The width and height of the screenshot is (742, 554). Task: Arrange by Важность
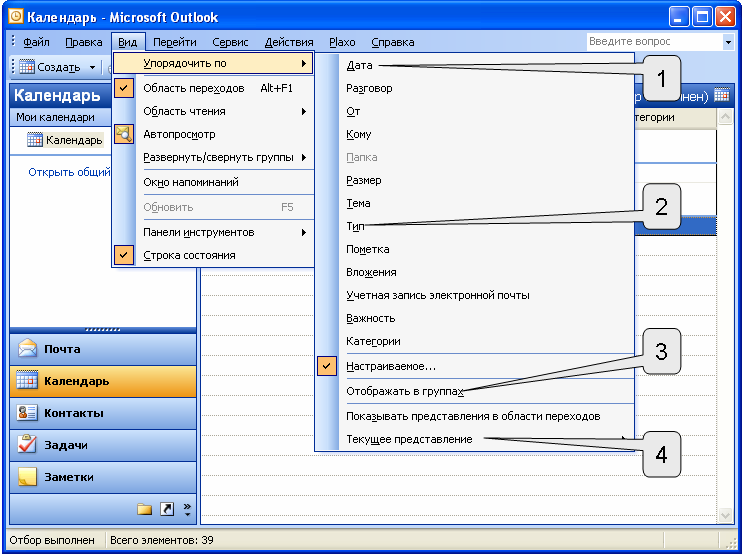pyautogui.click(x=371, y=318)
